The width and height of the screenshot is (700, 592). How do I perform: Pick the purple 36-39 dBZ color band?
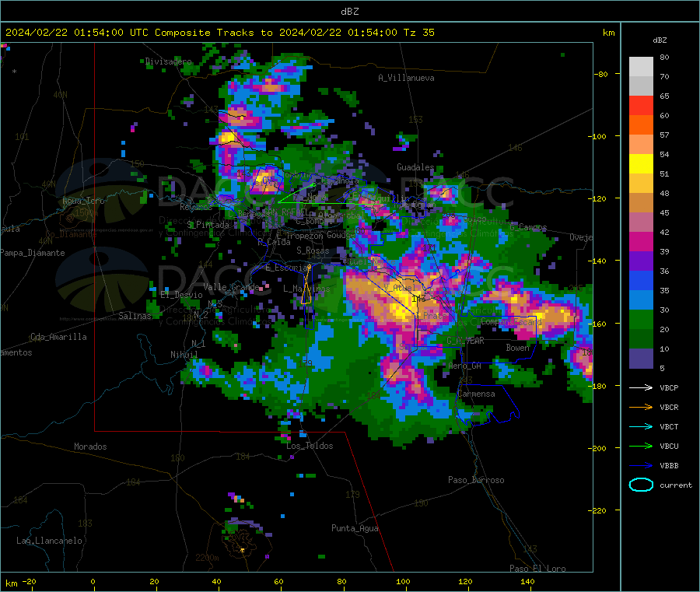641,261
